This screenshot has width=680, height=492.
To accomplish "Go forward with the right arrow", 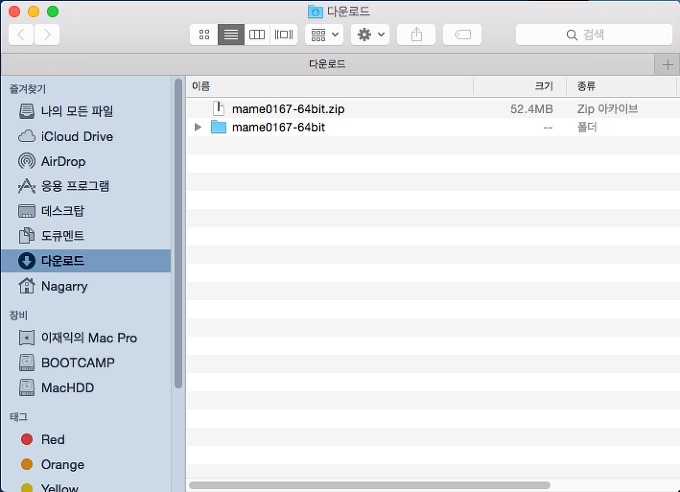I will (47, 34).
